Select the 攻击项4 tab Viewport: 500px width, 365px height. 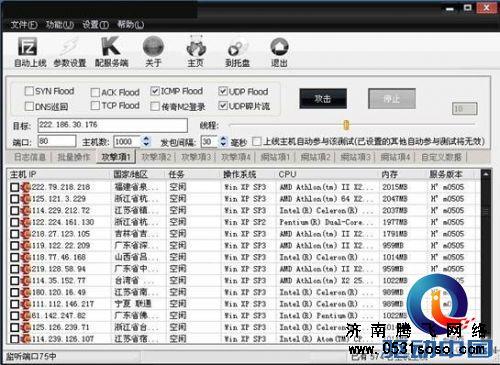pos(236,157)
